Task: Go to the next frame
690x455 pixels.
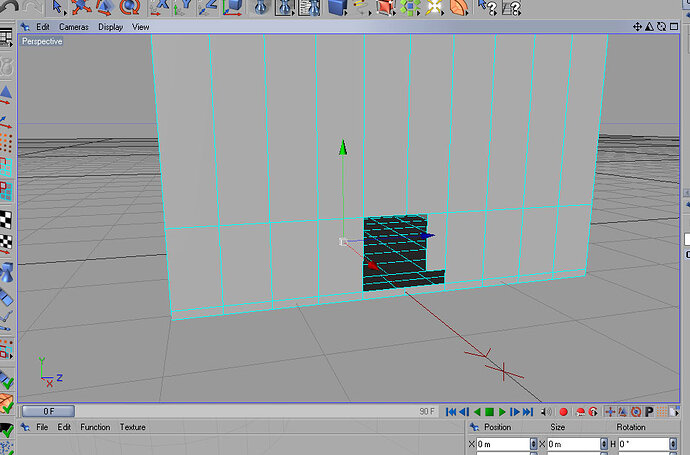Action: coord(514,412)
